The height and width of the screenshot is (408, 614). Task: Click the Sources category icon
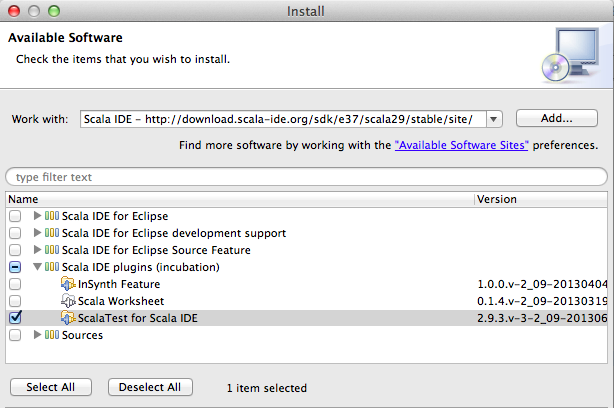(x=52, y=335)
